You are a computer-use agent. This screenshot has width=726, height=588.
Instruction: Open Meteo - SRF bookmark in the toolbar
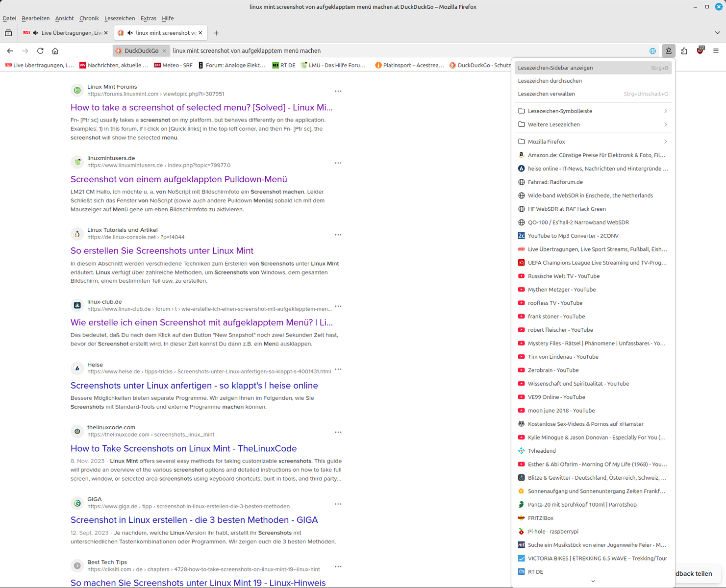point(173,65)
